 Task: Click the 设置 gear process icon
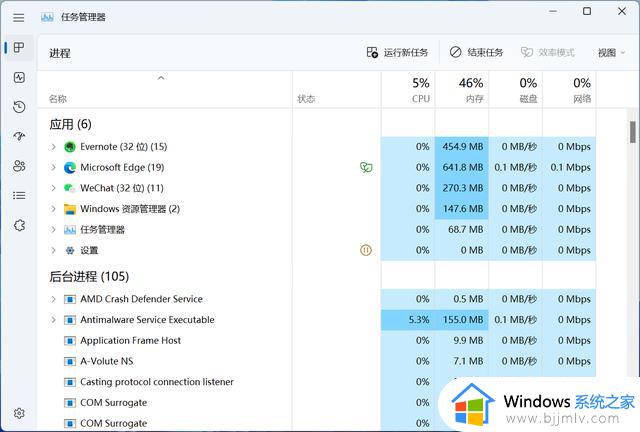click(x=70, y=250)
